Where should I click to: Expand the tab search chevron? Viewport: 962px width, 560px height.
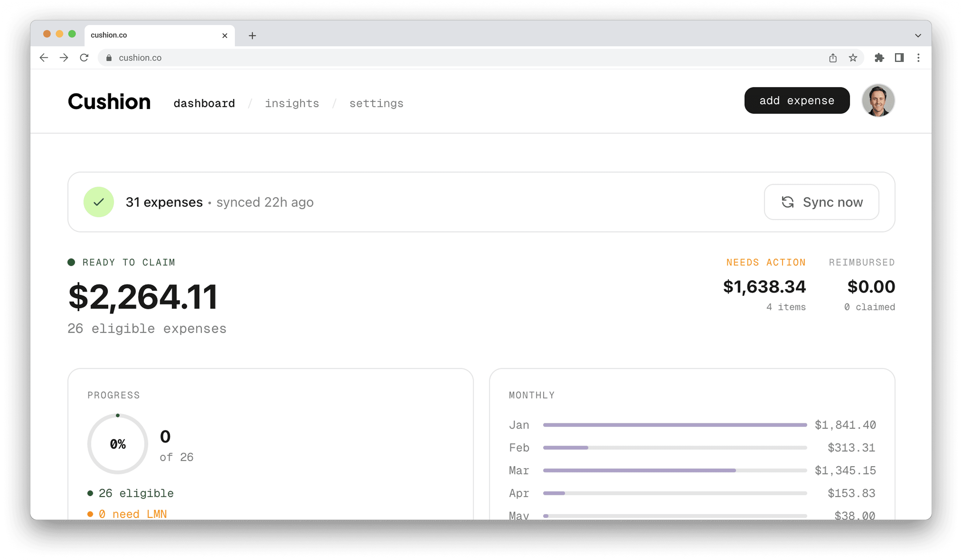click(x=918, y=35)
